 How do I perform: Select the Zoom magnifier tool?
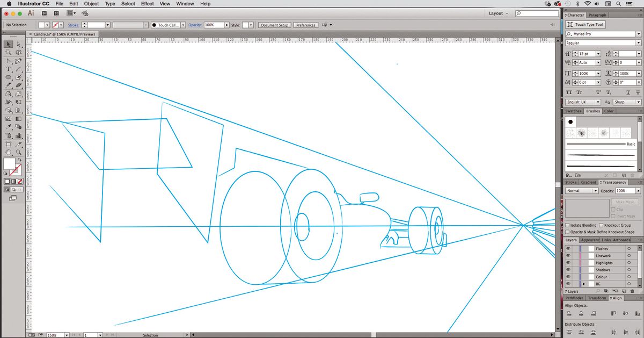coord(19,152)
